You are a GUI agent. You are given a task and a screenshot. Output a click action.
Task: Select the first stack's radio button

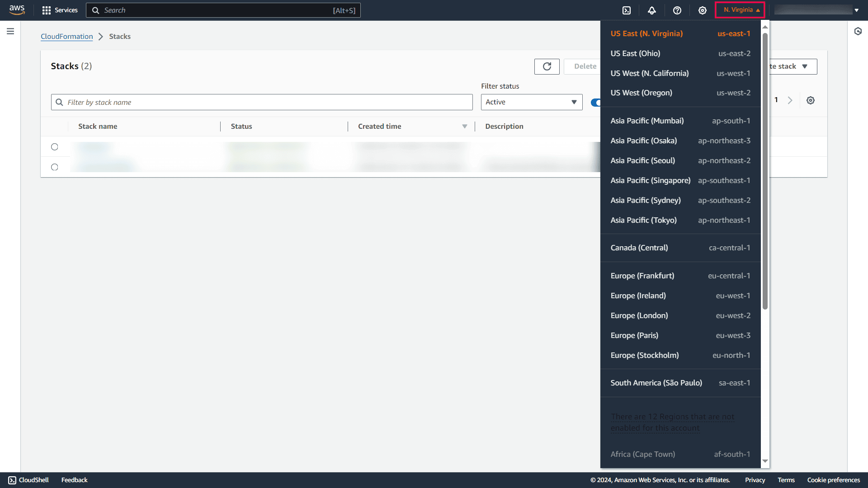(54, 146)
